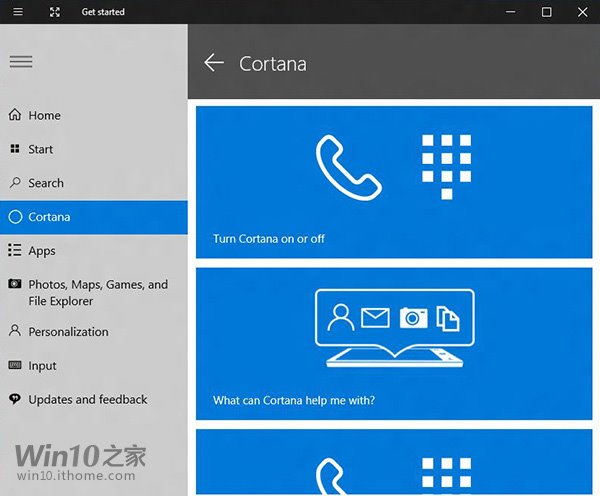
Task: Open the sidebar hamburger navigation menu
Action: pyautogui.click(x=21, y=62)
